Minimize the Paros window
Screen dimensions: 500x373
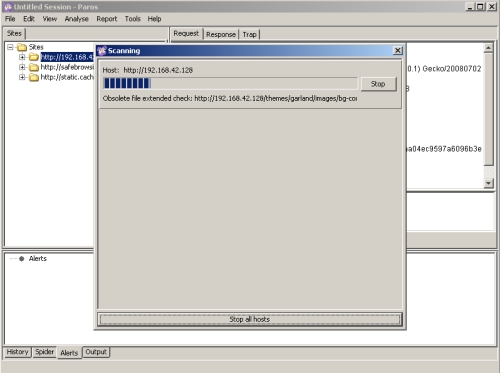[470, 7]
